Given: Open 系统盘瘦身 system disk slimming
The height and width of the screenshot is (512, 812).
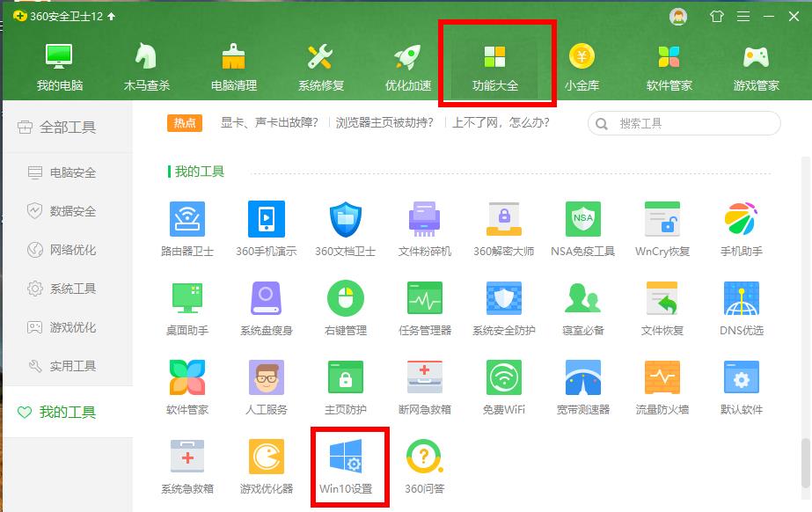Looking at the screenshot, I should (x=267, y=308).
